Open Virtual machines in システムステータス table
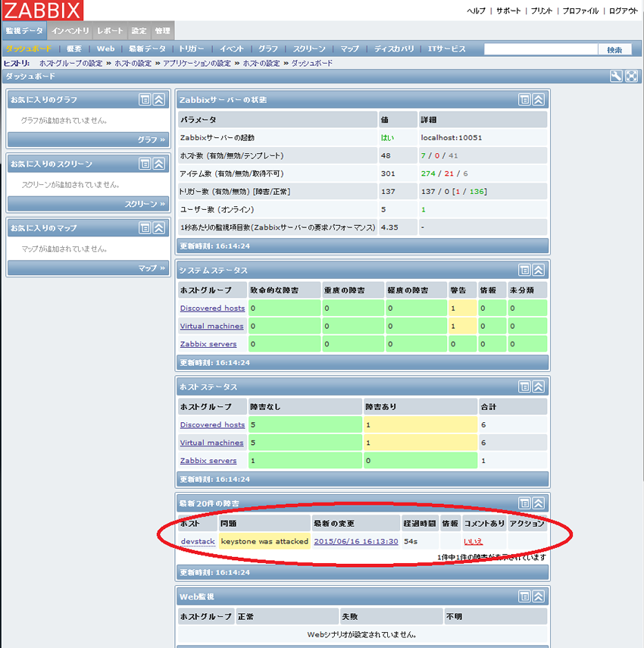Image resolution: width=644 pixels, height=648 pixels. 211,326
